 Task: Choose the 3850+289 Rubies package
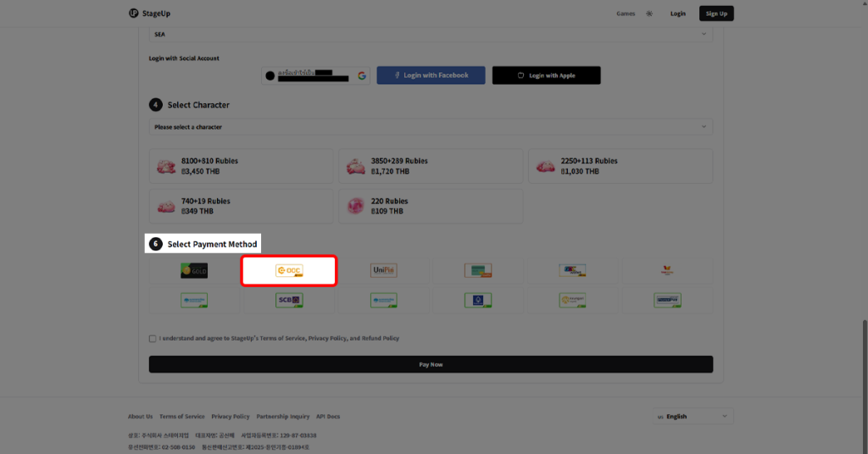point(431,166)
